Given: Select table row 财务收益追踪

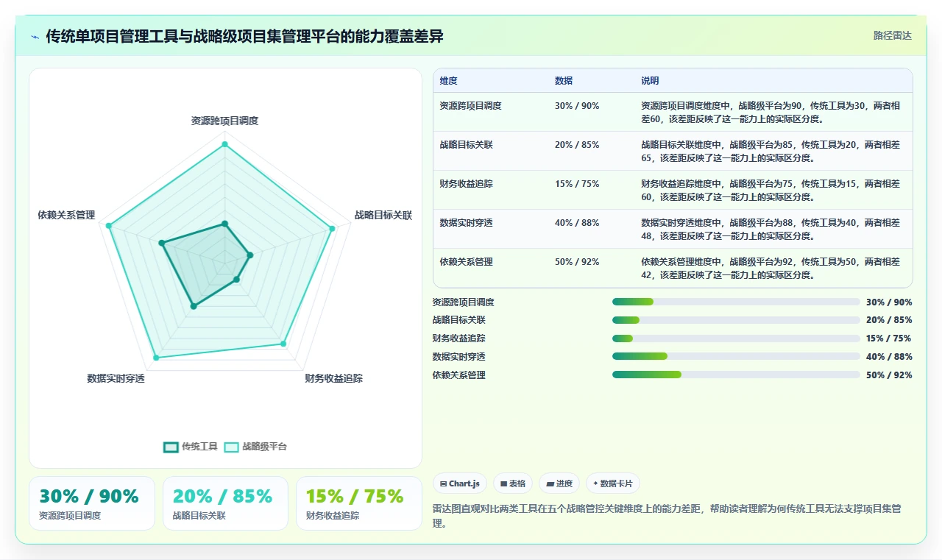Looking at the screenshot, I should click(673, 190).
